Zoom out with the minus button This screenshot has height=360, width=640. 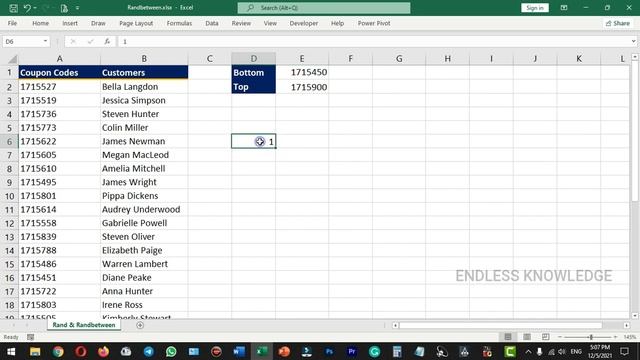tap(560, 337)
